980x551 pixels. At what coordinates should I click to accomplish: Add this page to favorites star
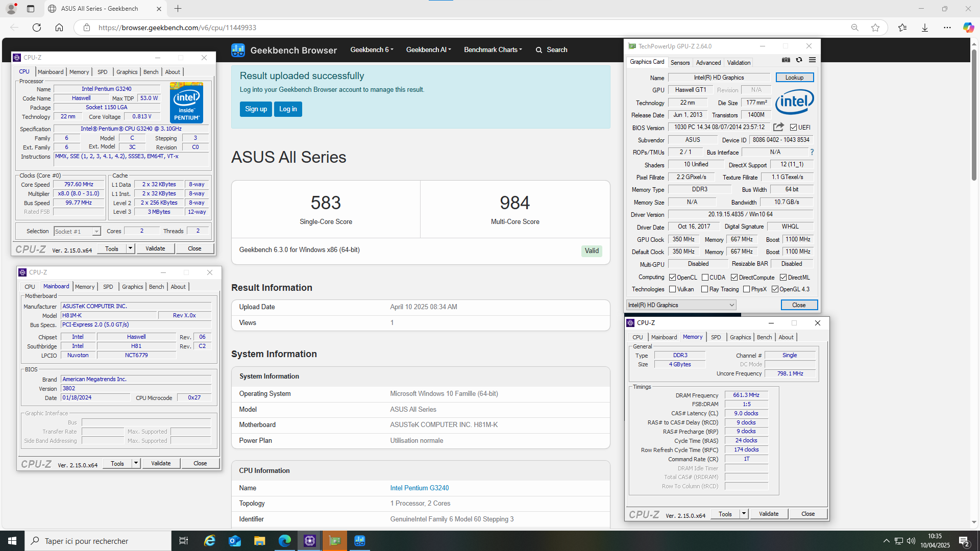pos(875,28)
